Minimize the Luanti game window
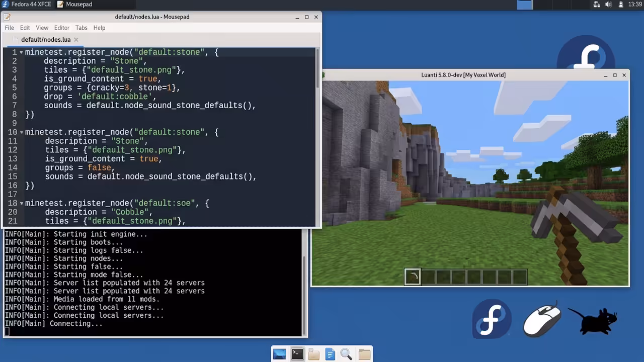 tap(605, 75)
